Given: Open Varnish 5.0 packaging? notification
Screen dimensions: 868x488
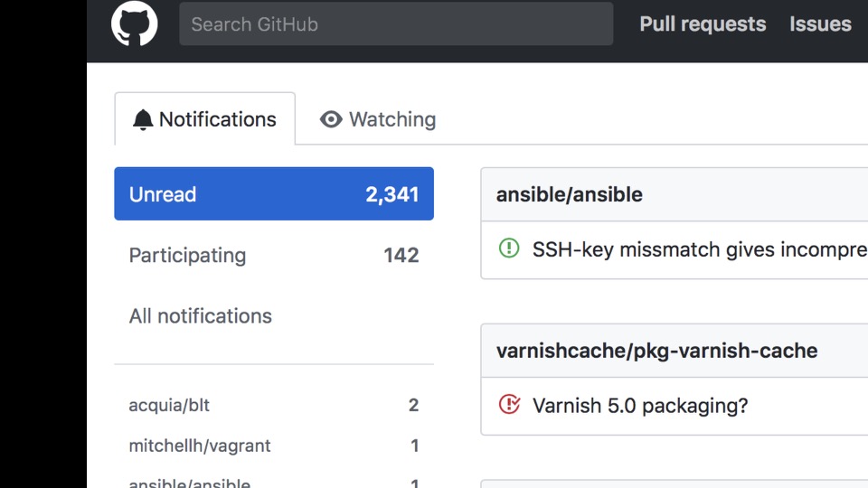Looking at the screenshot, I should pos(640,406).
